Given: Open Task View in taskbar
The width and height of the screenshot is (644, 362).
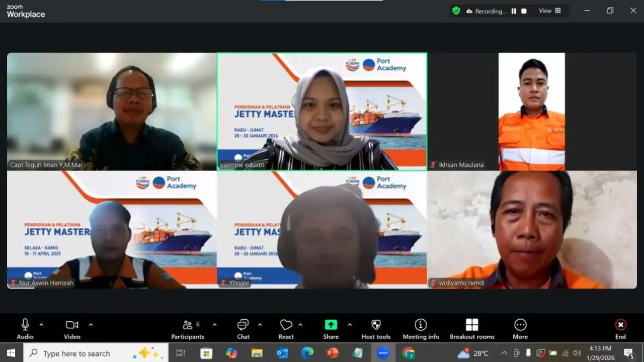Looking at the screenshot, I should [181, 353].
